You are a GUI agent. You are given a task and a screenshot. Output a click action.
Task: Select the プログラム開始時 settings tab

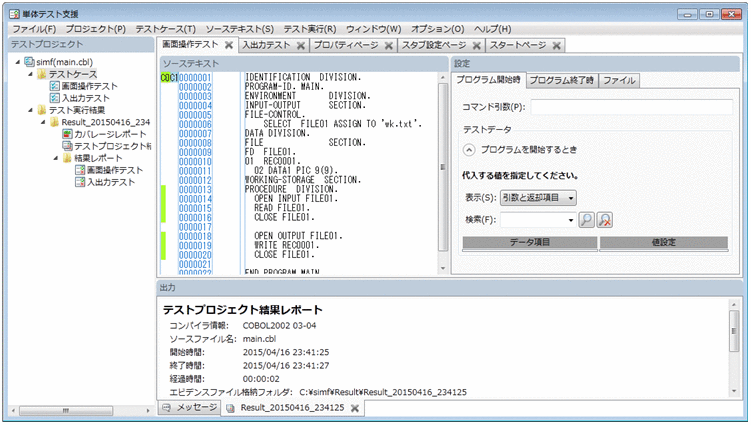(488, 80)
